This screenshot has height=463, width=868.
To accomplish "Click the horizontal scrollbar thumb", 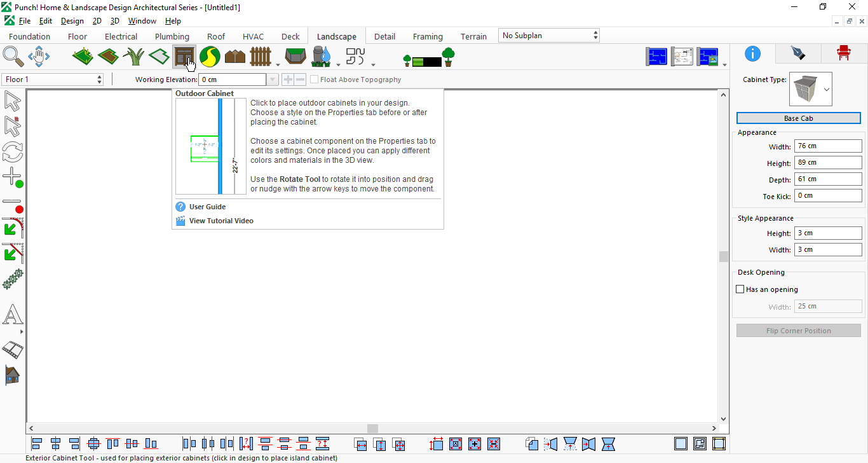I will (x=372, y=429).
